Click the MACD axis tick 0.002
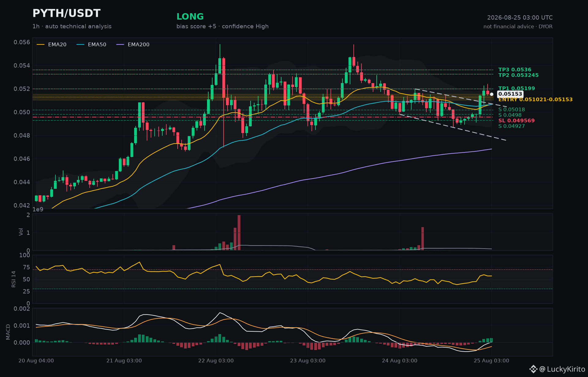588x377 pixels. [22, 309]
